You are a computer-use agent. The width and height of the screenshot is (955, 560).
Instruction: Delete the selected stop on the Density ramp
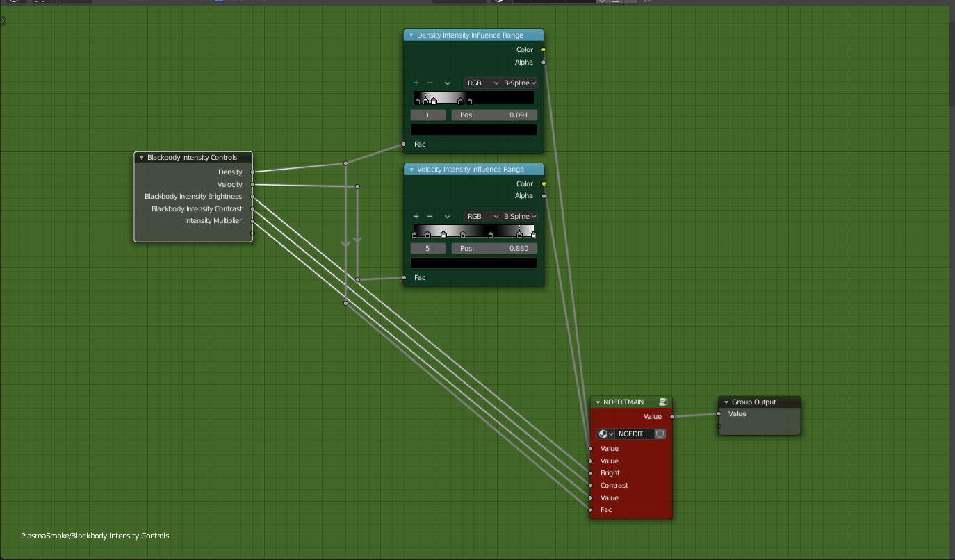coord(431,83)
